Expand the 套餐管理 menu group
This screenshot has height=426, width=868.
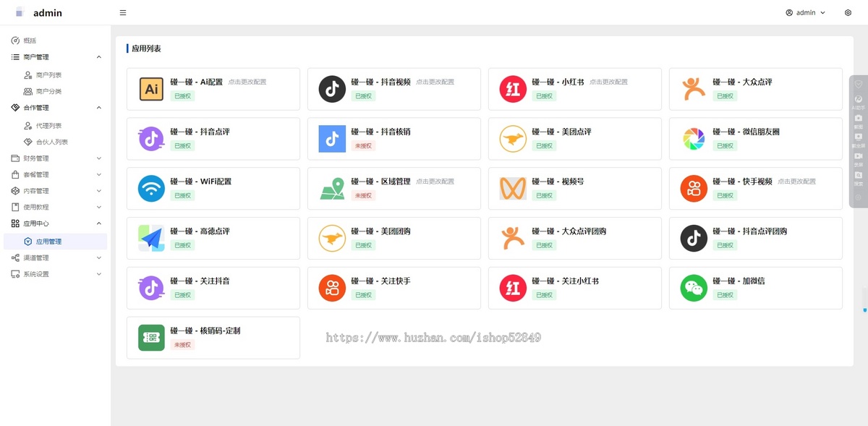pos(56,174)
